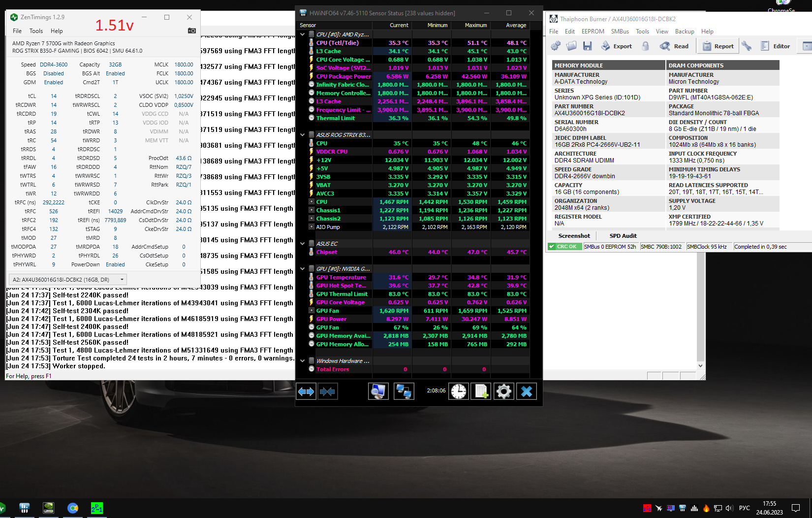Click the CRC OK status bar entry
The height and width of the screenshot is (518, 812).
[x=565, y=247]
